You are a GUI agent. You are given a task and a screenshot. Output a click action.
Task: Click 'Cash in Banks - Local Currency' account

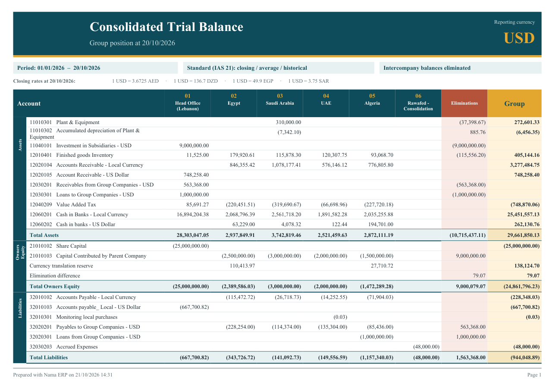[x=79, y=215]
